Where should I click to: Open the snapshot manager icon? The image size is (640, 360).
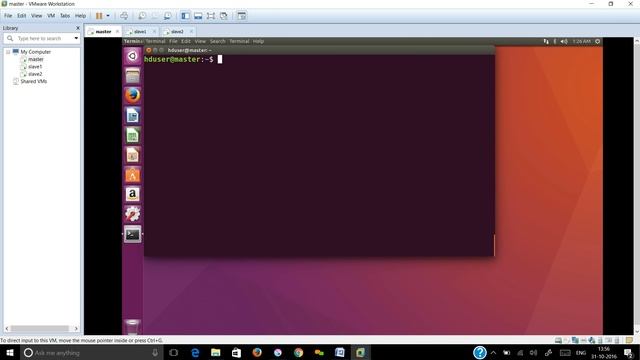(x=167, y=16)
